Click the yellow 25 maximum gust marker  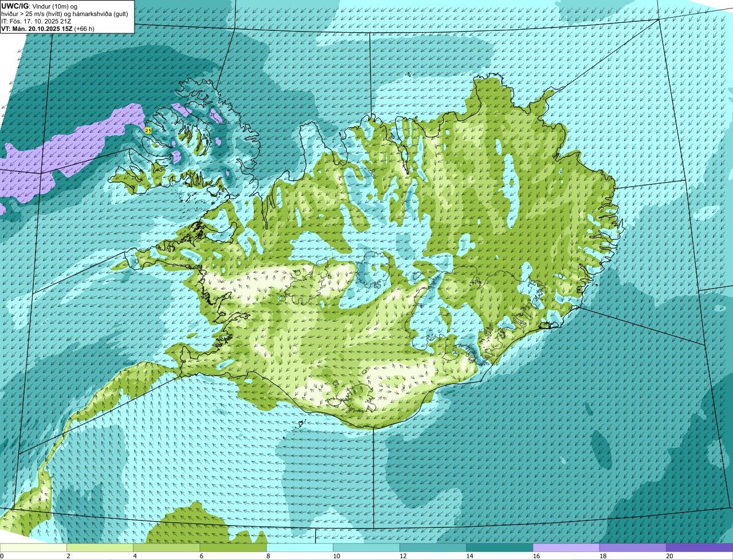148,131
